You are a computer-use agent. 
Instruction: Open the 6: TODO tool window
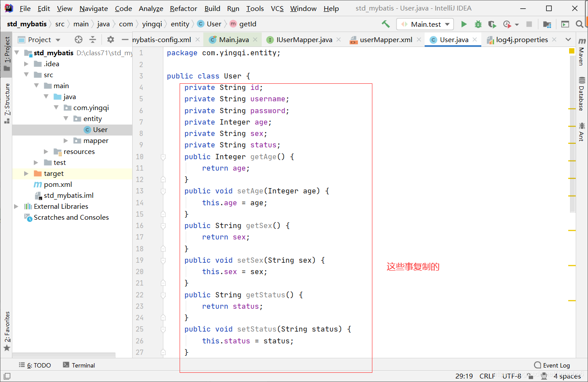pyautogui.click(x=35, y=365)
